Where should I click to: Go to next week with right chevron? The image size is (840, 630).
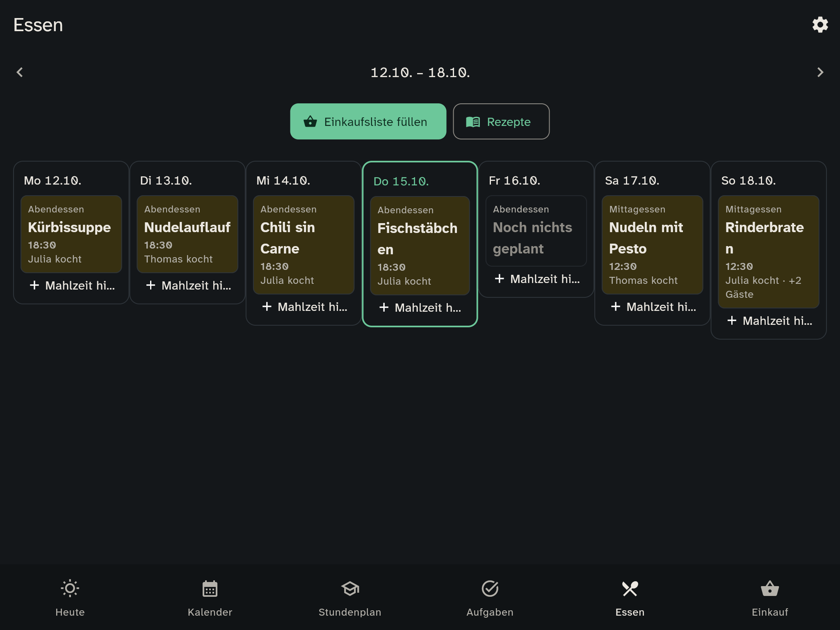(820, 72)
